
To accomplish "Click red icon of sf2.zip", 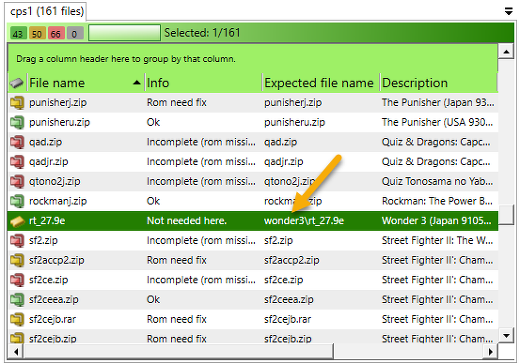I will [x=17, y=240].
